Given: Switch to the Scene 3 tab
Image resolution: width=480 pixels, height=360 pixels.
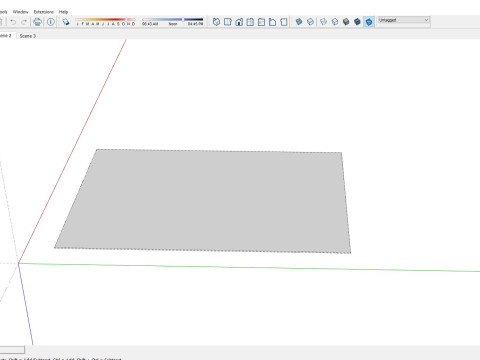Looking at the screenshot, I should 28,36.
